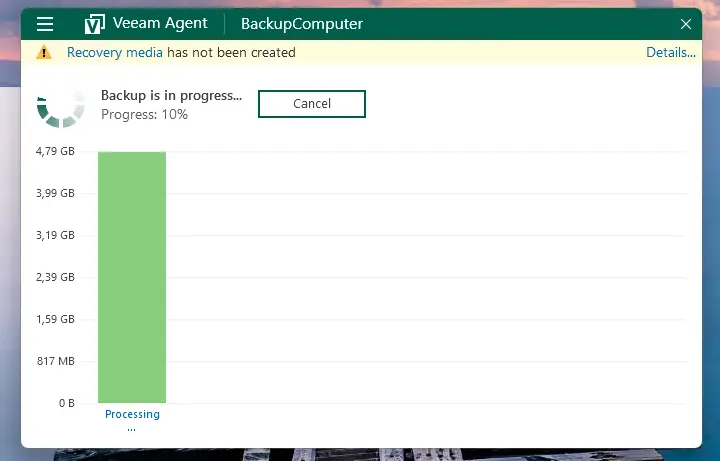Cancel the running backup

(312, 104)
